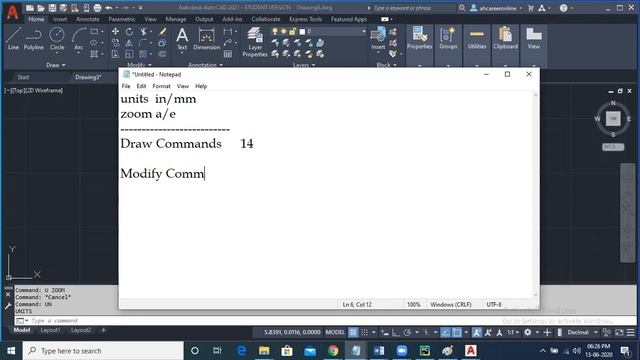Click the Text annotation tool
Screen dimensions: 640x360
182,39
